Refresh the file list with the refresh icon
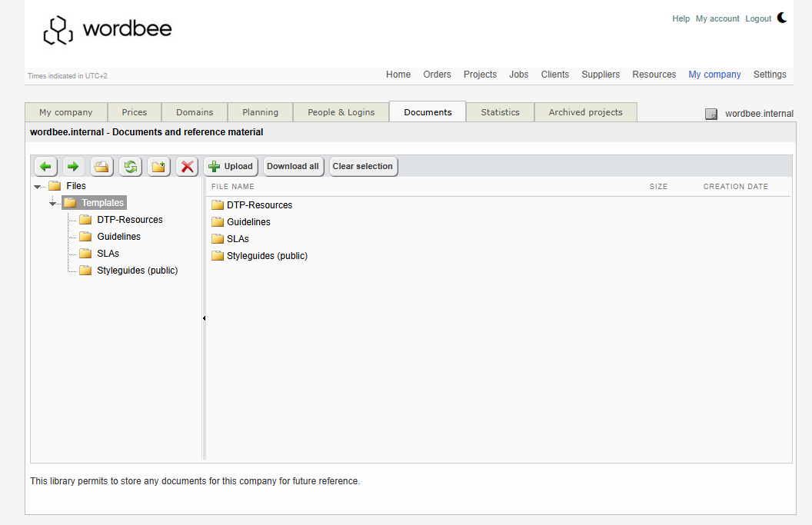812x525 pixels. click(x=131, y=167)
